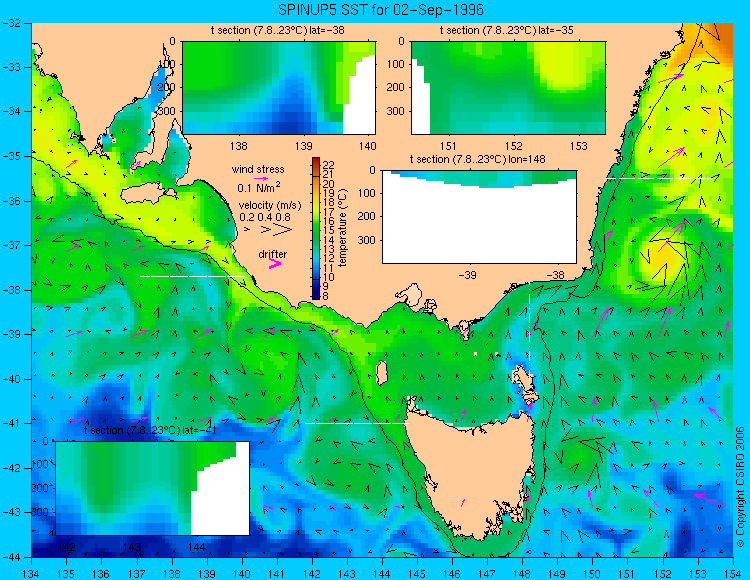Click the 't section (7.8..23°C) lat=-41' caption
This screenshot has width=750, height=580.
[150, 430]
